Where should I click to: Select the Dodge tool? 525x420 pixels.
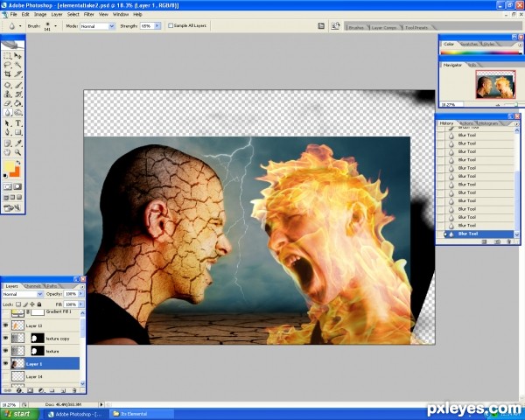point(18,113)
